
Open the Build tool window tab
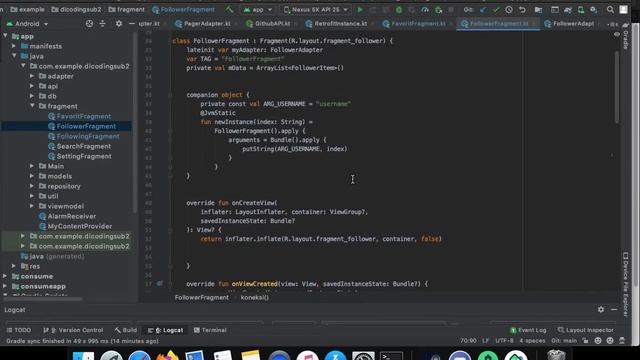click(x=126, y=330)
